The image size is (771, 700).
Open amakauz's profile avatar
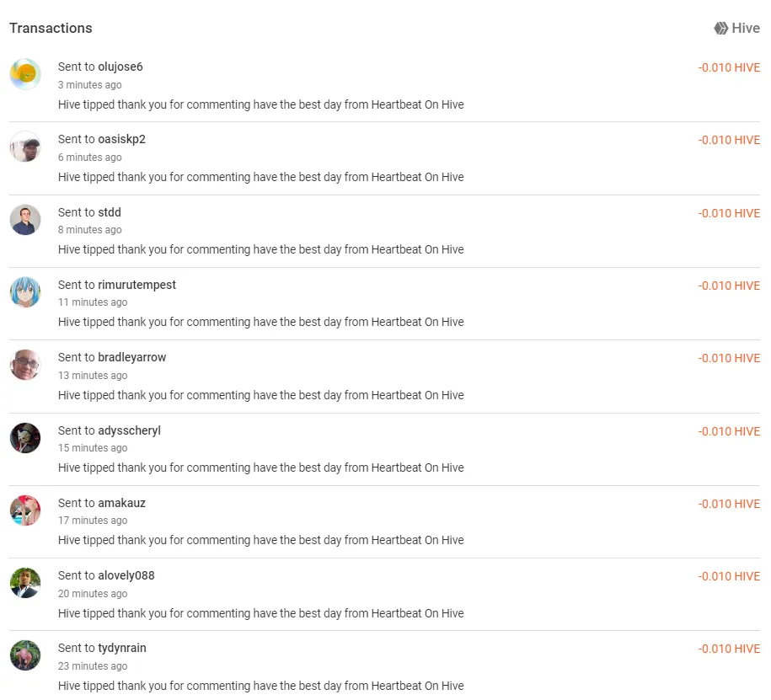point(25,510)
